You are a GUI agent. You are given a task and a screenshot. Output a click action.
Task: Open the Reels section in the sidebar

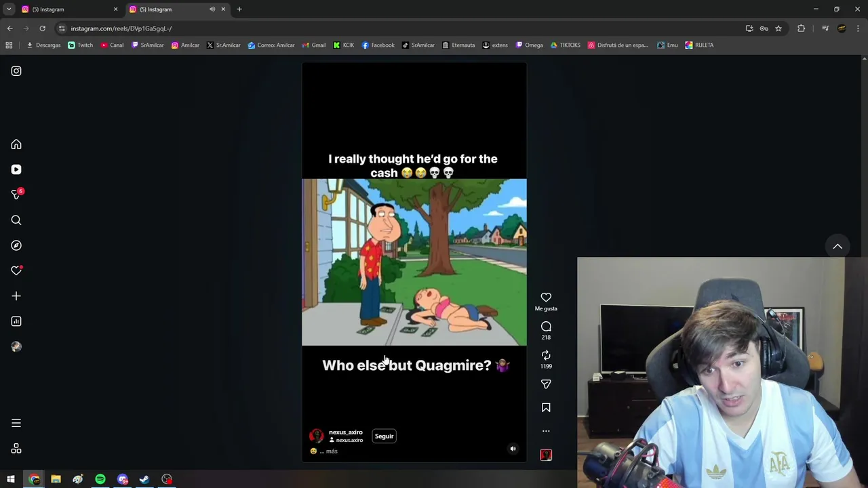[16, 169]
